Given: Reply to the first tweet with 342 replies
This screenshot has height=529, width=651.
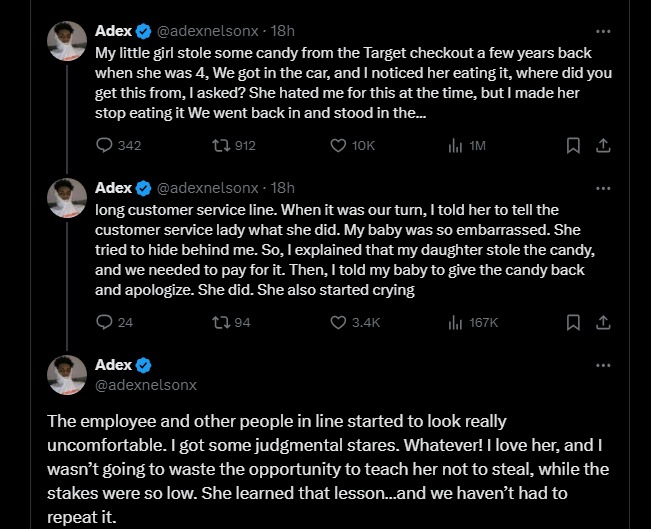Looking at the screenshot, I should 105,145.
